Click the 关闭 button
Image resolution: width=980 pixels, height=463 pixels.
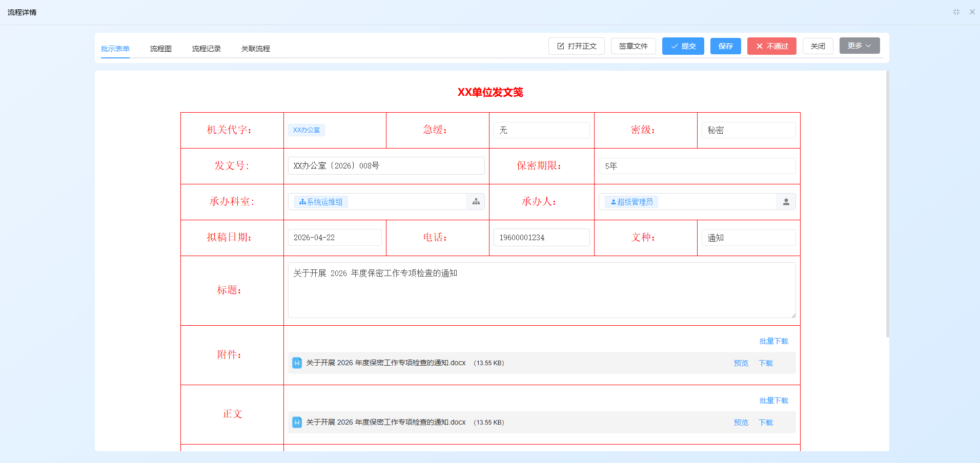(x=818, y=46)
